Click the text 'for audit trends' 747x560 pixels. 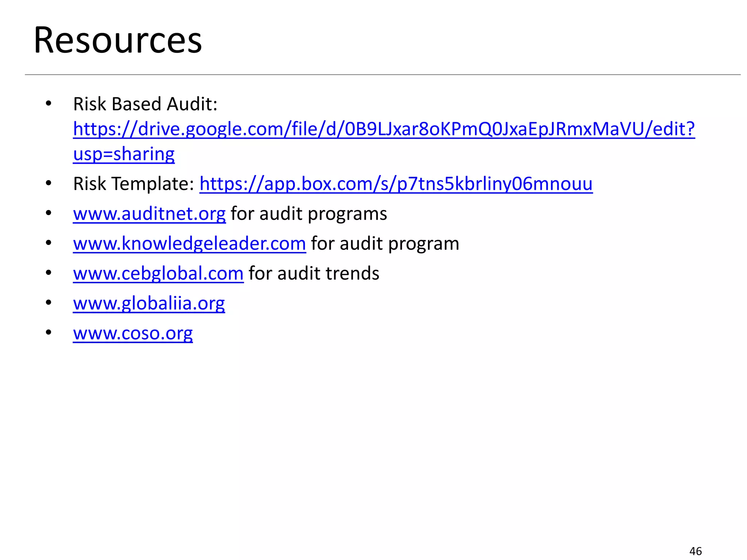(314, 273)
